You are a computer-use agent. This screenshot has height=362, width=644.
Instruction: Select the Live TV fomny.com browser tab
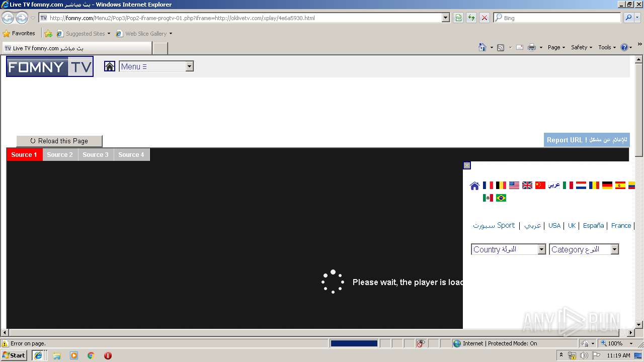coord(77,48)
